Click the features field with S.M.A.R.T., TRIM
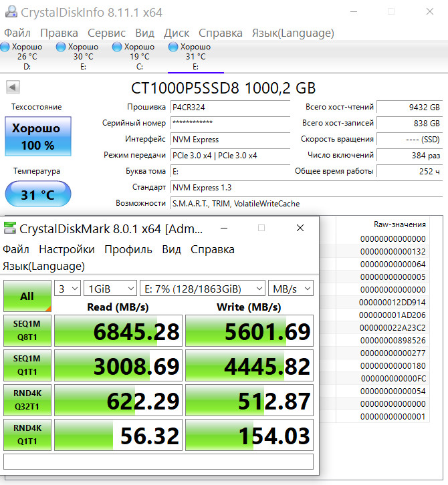Screen dimensions: 448x485 [306, 204]
